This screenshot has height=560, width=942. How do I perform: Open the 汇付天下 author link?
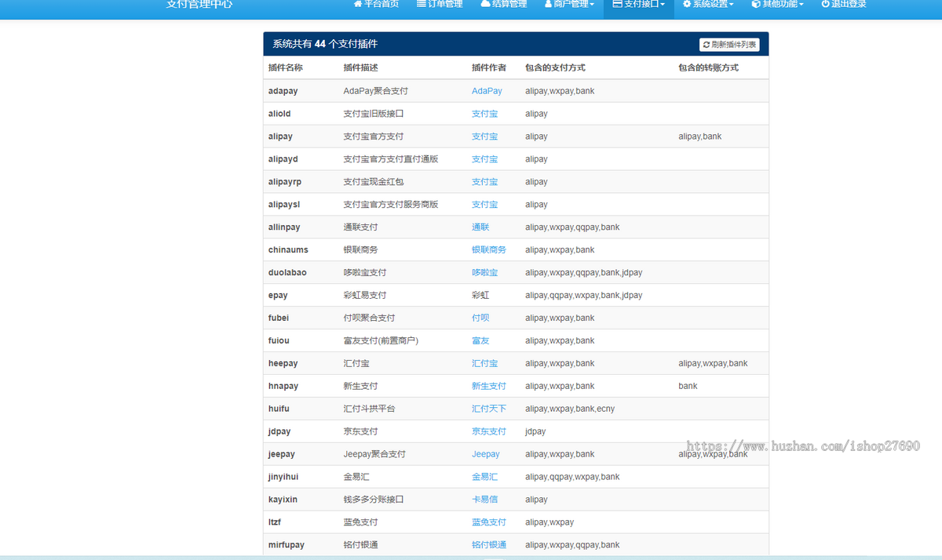point(489,409)
